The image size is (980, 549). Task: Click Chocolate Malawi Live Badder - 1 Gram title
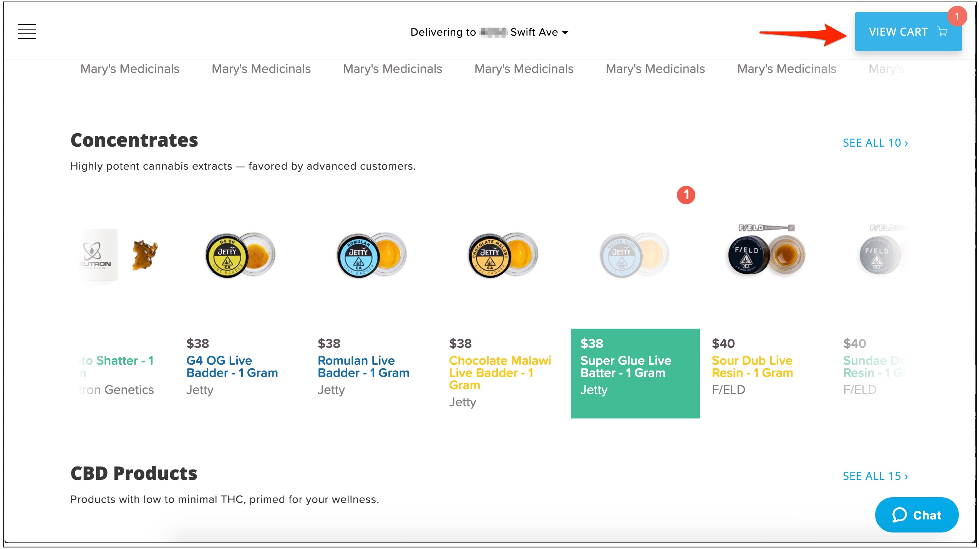click(500, 373)
